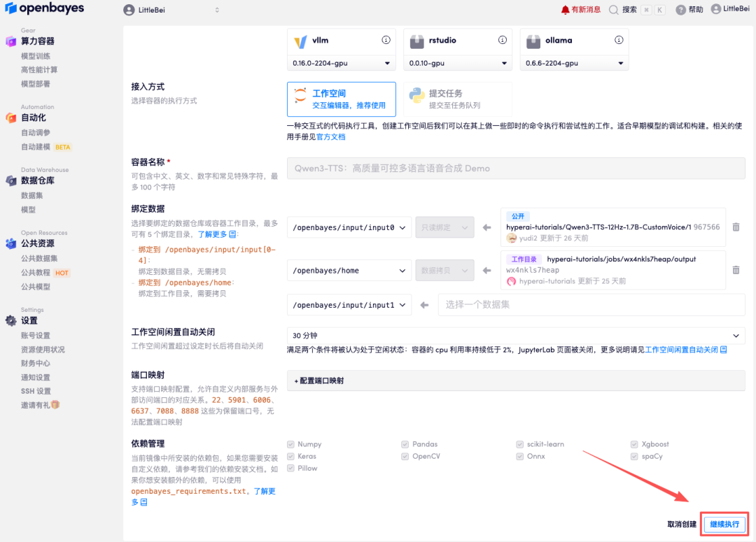Open the 数据拷贝 mode dropdown

(444, 271)
